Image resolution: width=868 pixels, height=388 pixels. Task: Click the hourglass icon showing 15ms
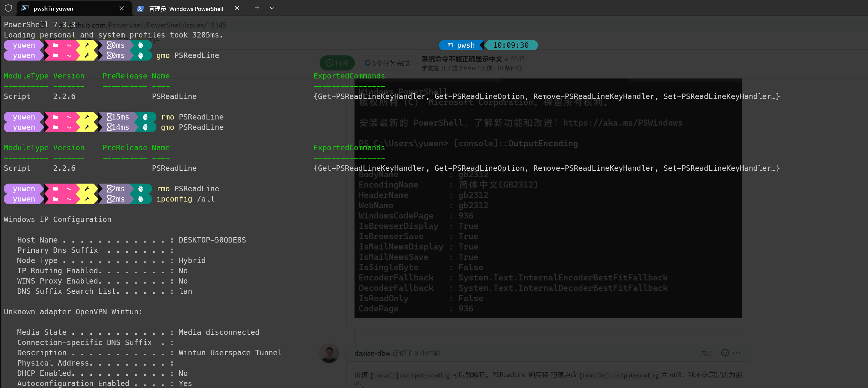(x=109, y=117)
